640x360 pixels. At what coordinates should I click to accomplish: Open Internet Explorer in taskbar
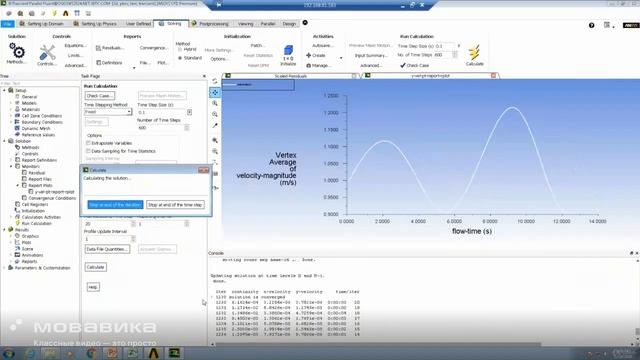click(29, 353)
